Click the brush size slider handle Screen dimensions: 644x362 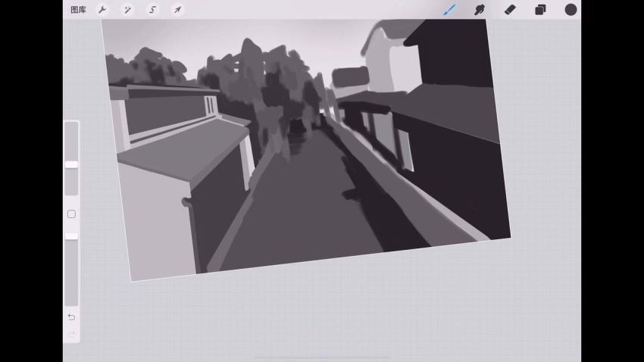click(71, 164)
